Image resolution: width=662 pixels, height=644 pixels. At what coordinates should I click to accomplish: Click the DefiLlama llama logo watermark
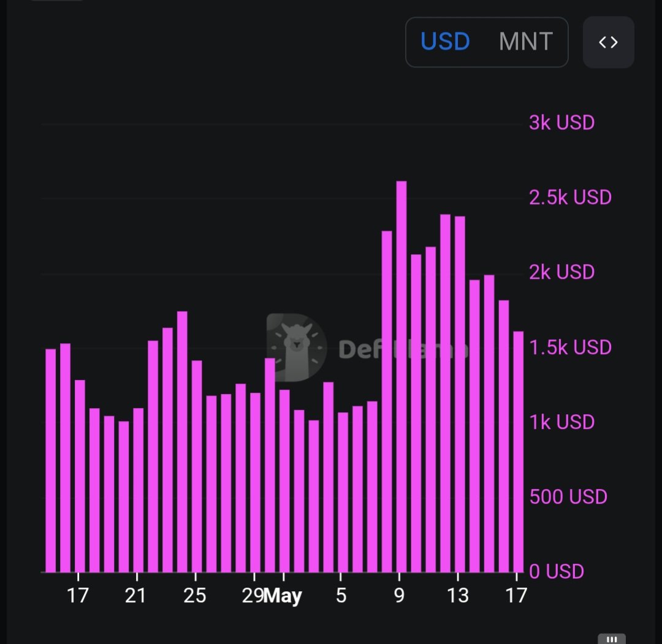point(297,347)
